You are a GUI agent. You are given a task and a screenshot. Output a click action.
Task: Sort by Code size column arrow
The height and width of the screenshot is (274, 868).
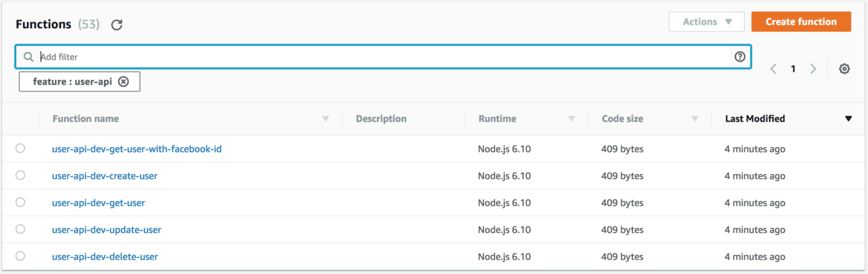[x=694, y=119]
